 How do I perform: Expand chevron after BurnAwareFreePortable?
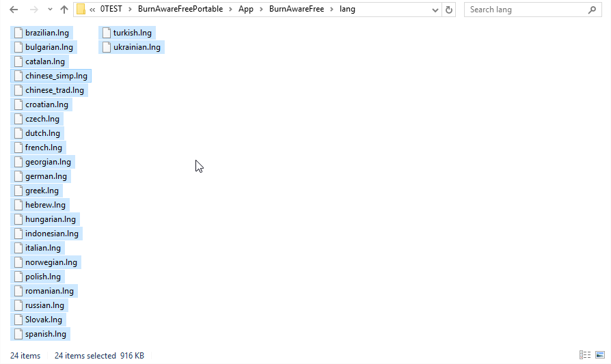231,10
